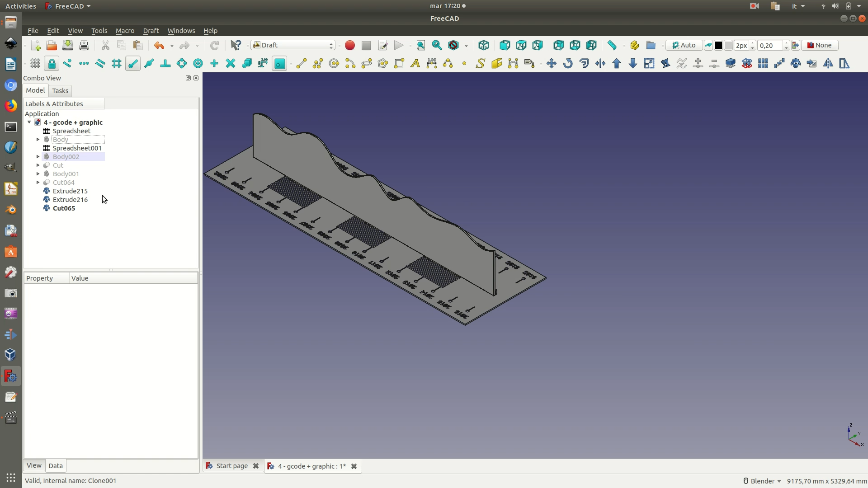Screen dimensions: 868x488
Task: Collapse the 4 - gcode + graphic document
Action: coord(29,122)
